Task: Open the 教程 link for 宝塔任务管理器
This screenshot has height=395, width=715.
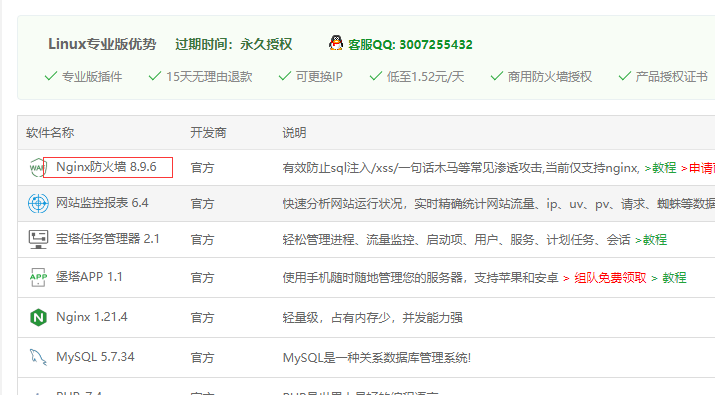Action: point(651,239)
